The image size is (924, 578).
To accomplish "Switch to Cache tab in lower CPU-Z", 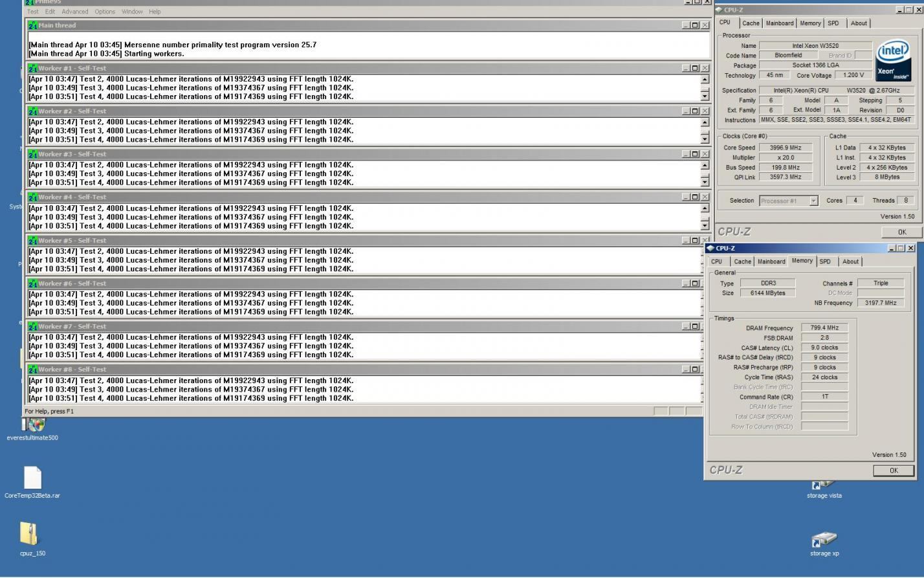I will [x=742, y=261].
